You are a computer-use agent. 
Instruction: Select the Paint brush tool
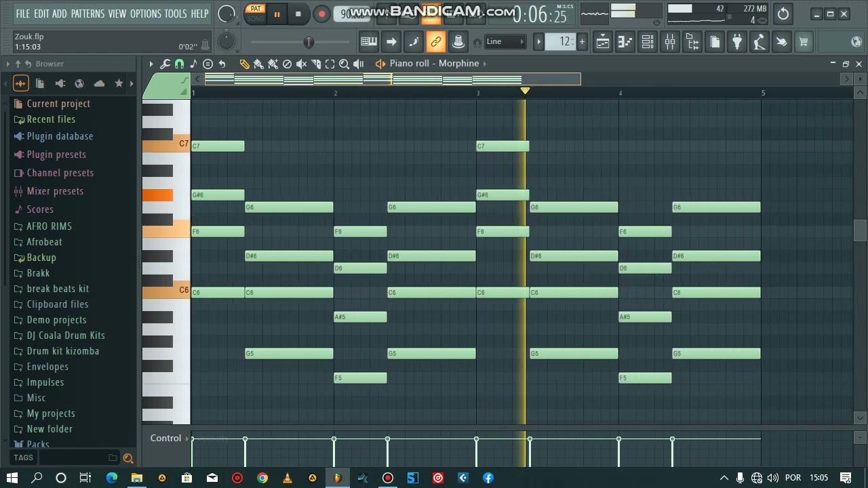pyautogui.click(x=258, y=64)
